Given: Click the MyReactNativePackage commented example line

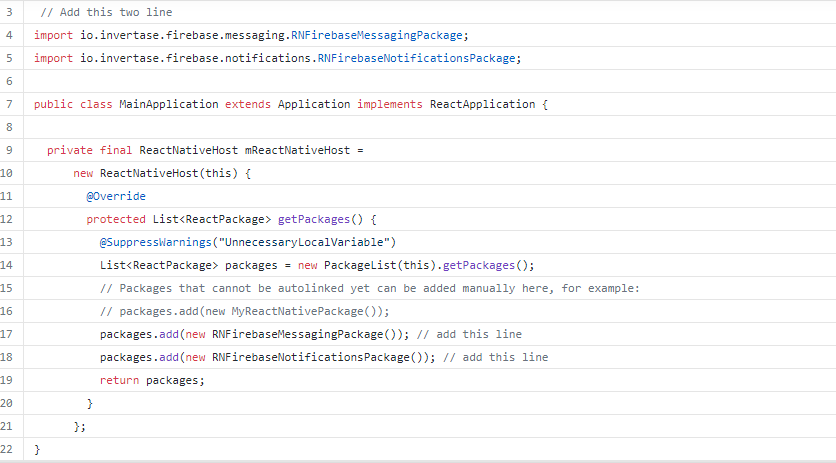Looking at the screenshot, I should [245, 312].
